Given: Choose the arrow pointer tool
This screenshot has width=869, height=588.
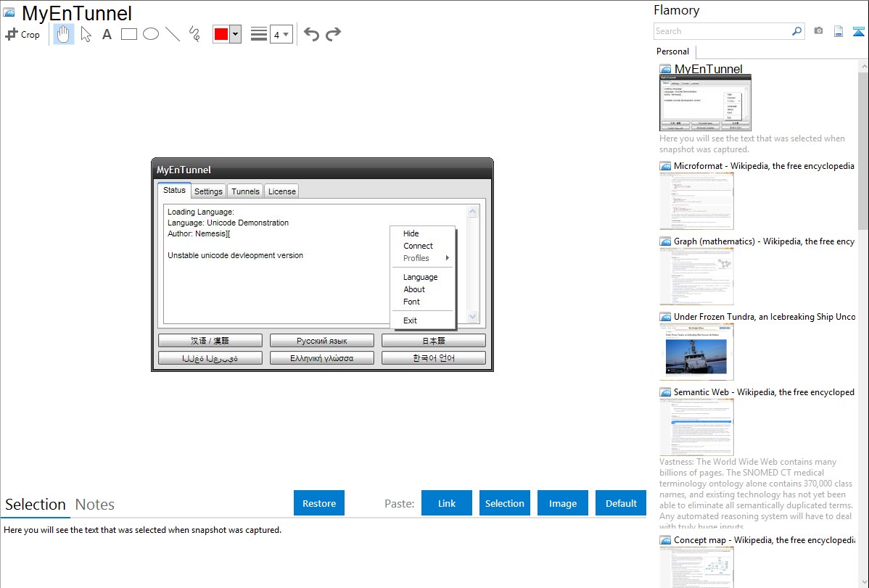Looking at the screenshot, I should pos(86,34).
